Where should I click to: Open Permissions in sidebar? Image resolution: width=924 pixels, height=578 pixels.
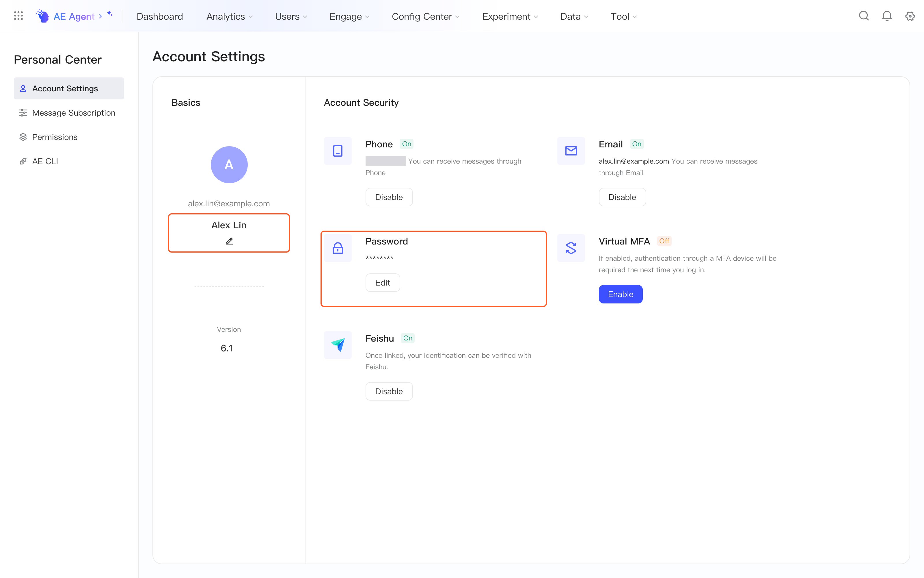pos(69,137)
